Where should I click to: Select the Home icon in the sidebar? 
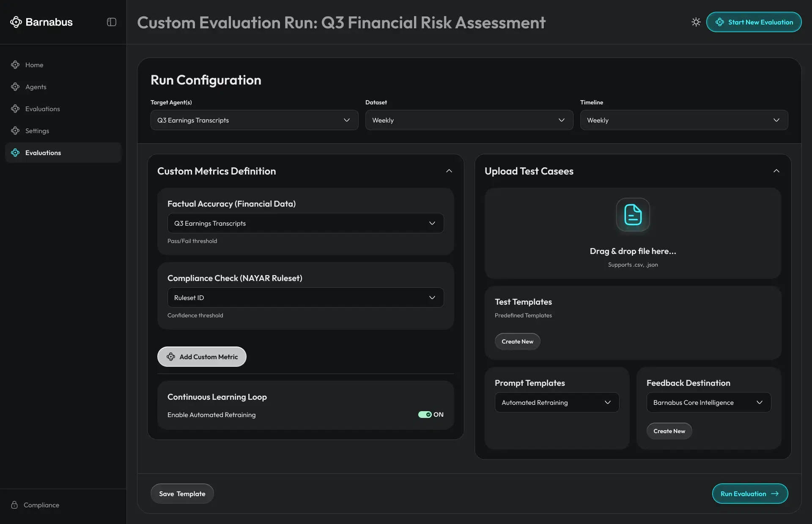(15, 65)
